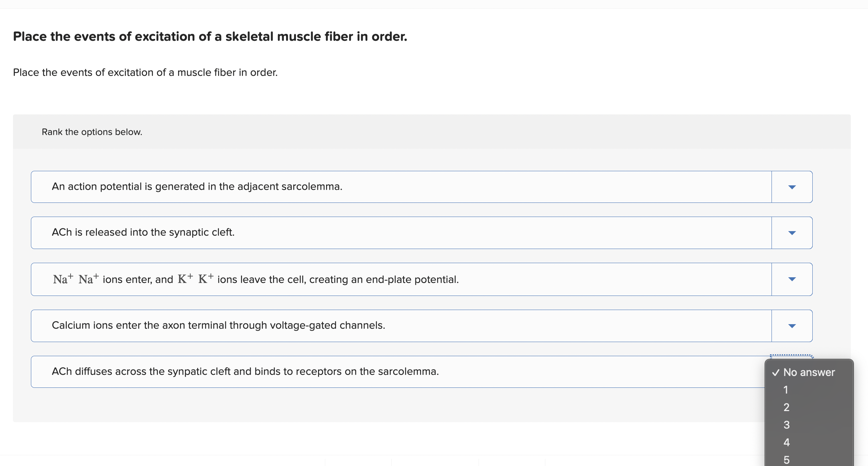Choose rank 3 from the open dropdown menu
This screenshot has height=466, width=868.
(786, 425)
